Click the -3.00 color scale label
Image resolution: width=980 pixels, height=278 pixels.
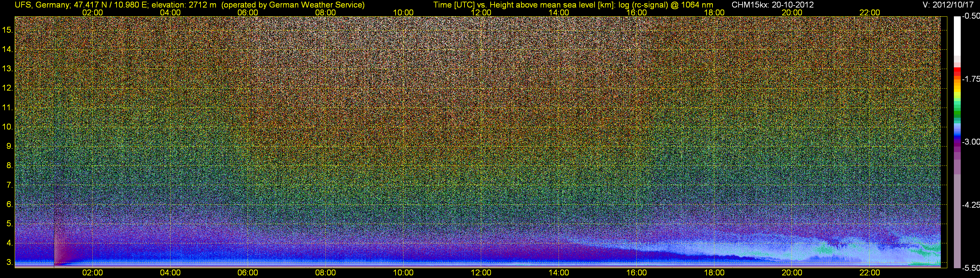coord(971,142)
